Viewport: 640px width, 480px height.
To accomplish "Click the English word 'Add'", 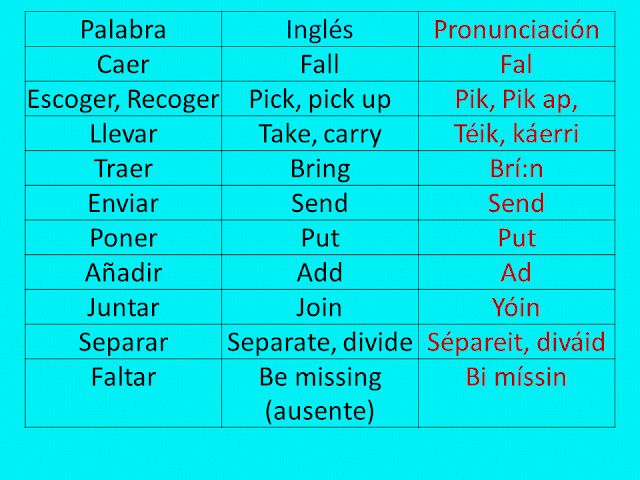I will tap(319, 272).
